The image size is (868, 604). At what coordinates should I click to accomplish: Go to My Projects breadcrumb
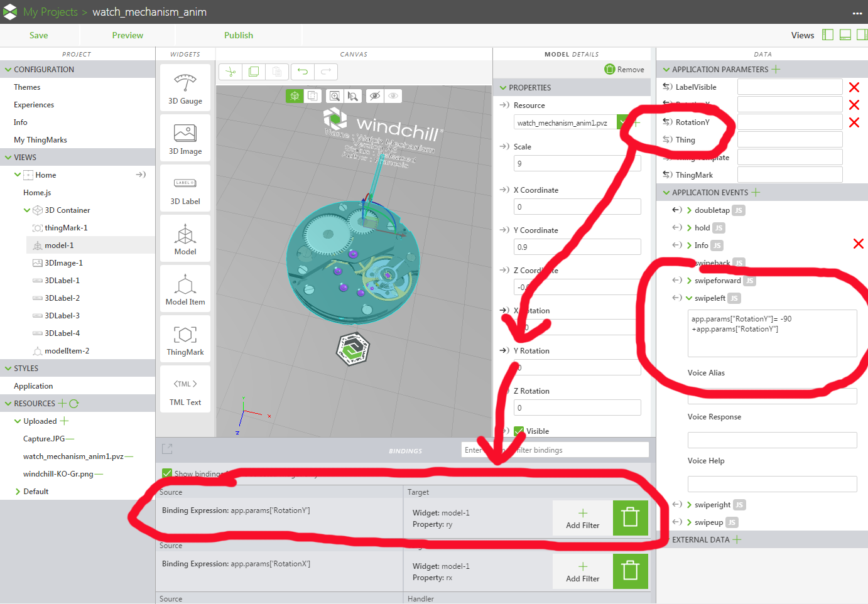(50, 12)
